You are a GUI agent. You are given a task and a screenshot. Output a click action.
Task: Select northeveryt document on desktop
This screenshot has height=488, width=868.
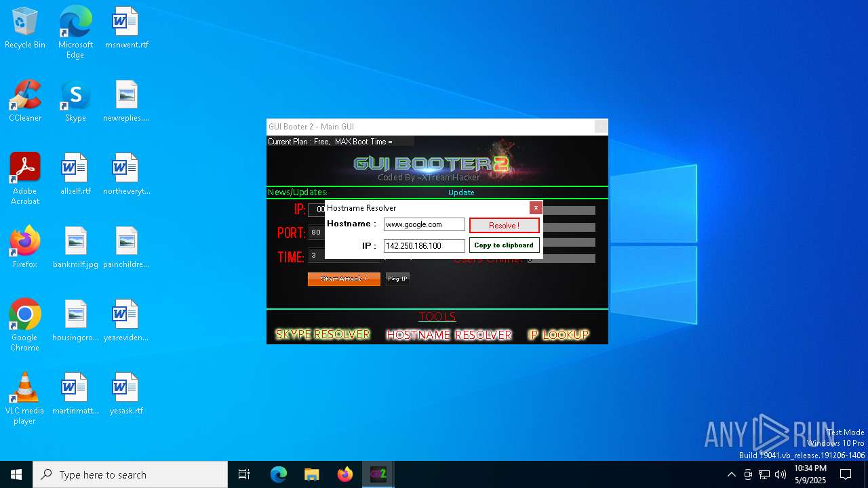click(126, 174)
